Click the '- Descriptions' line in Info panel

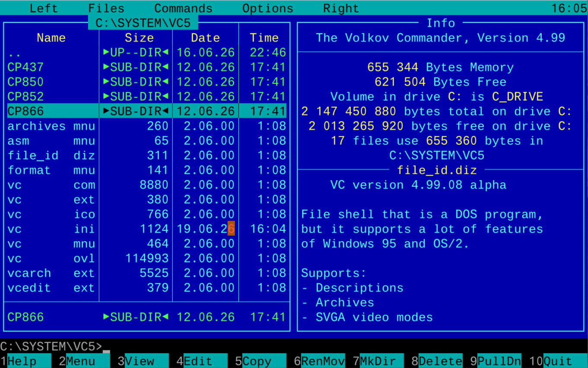[352, 288]
